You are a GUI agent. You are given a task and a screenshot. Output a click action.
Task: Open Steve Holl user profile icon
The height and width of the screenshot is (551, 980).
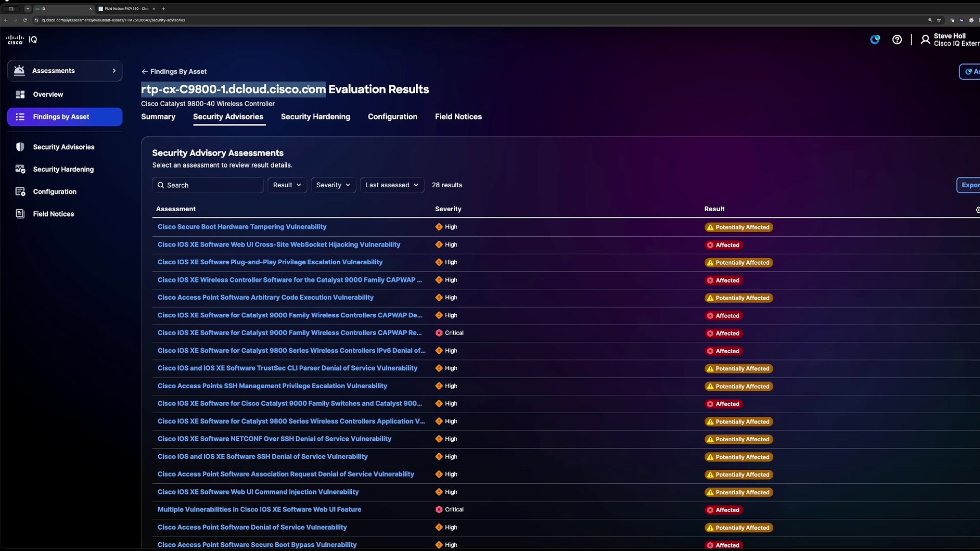[925, 40]
